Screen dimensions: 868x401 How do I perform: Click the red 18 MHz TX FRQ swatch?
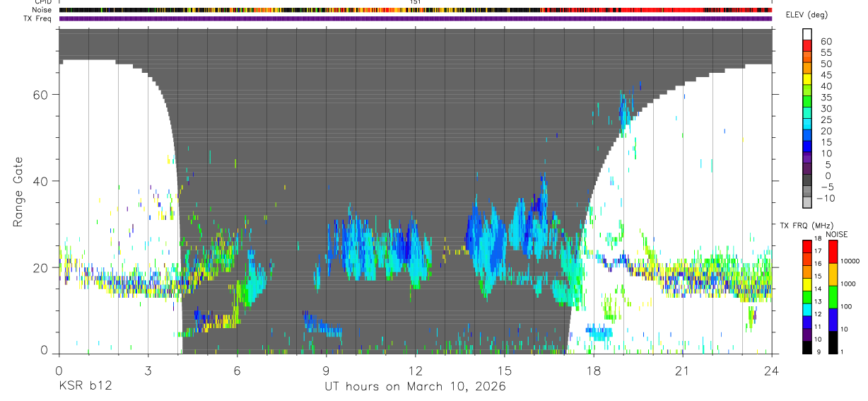(x=807, y=245)
